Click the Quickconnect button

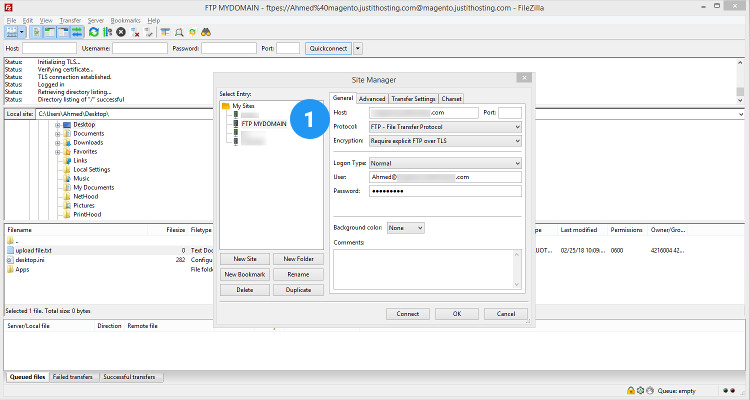328,48
